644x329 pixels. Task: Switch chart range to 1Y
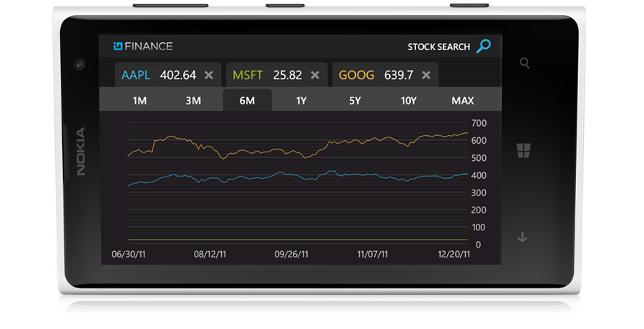coord(301,101)
